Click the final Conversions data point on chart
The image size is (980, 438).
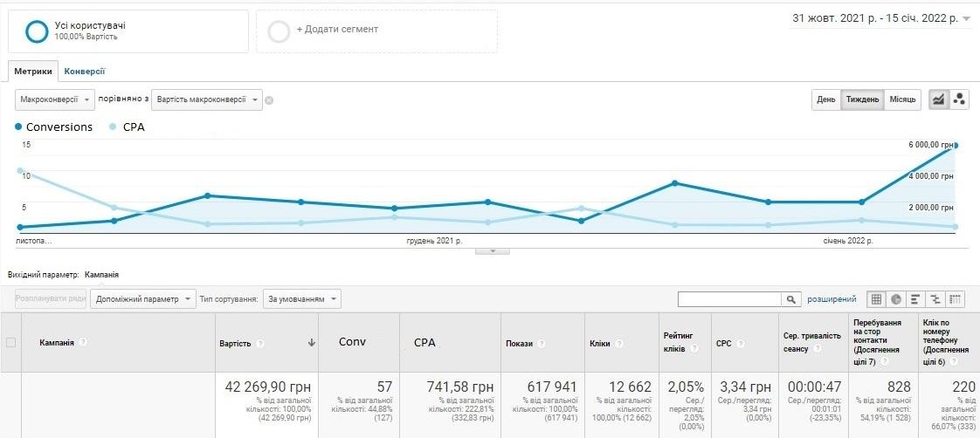[x=956, y=146]
